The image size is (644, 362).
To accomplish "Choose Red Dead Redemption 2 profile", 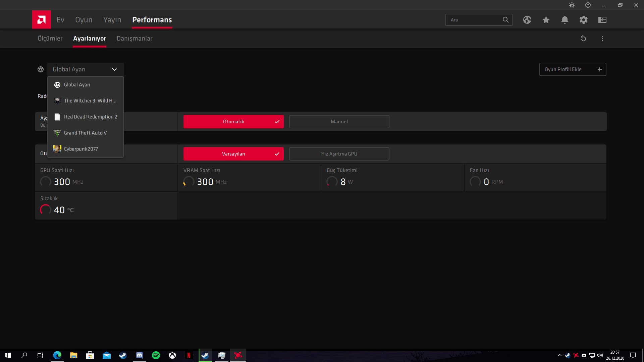I will (x=90, y=117).
